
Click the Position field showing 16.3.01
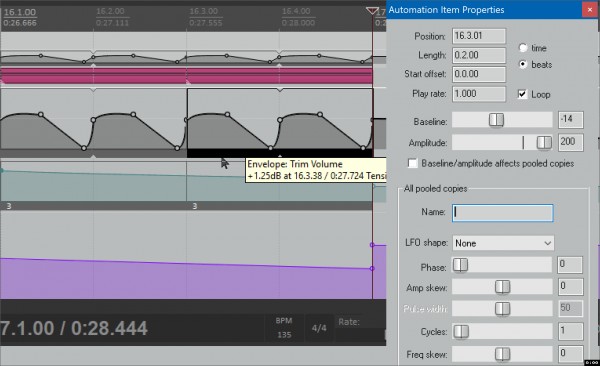pyautogui.click(x=479, y=36)
